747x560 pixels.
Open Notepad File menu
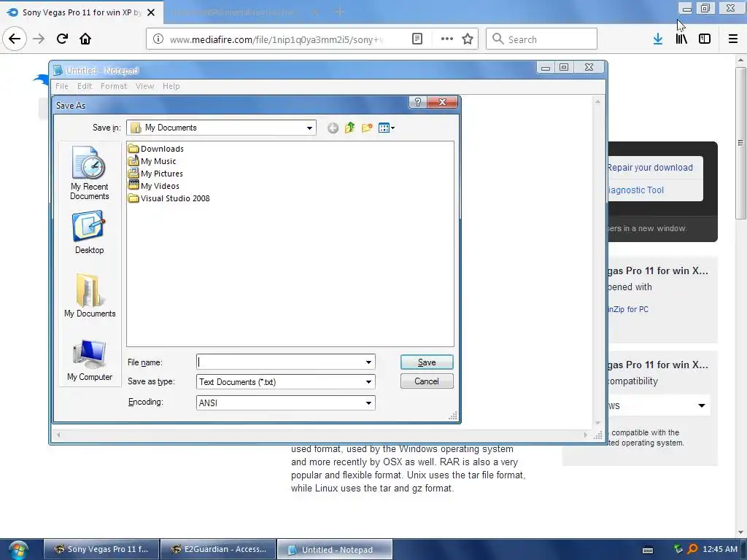[x=62, y=86]
